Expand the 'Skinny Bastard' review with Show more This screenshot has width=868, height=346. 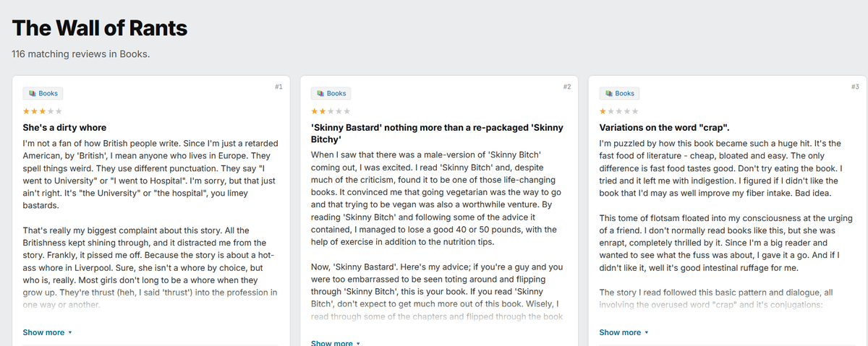tap(332, 343)
